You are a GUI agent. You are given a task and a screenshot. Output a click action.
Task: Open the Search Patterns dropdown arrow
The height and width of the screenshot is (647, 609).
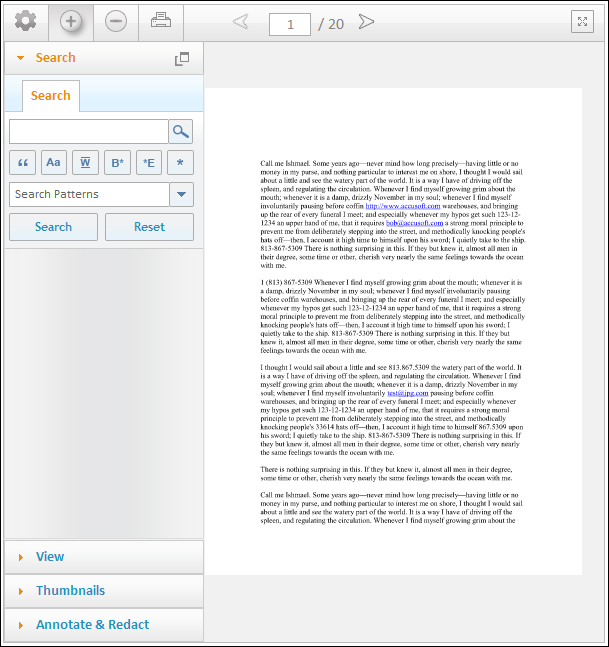tap(181, 195)
